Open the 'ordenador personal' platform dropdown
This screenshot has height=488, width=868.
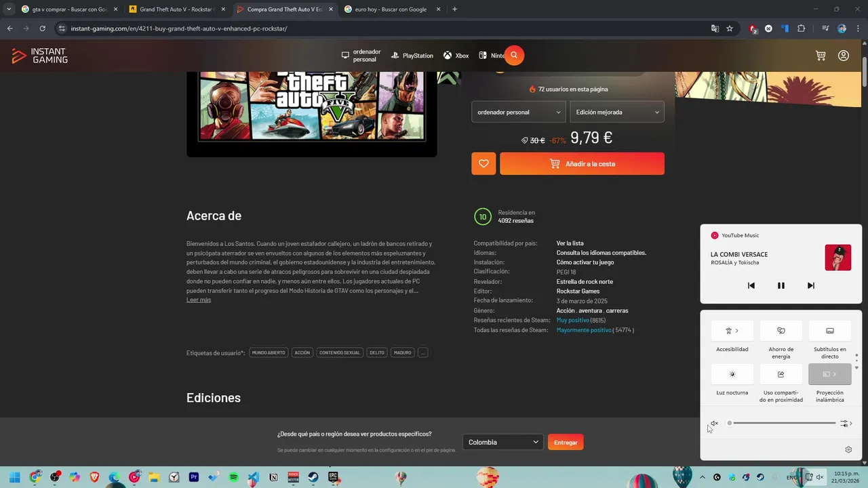click(x=519, y=112)
